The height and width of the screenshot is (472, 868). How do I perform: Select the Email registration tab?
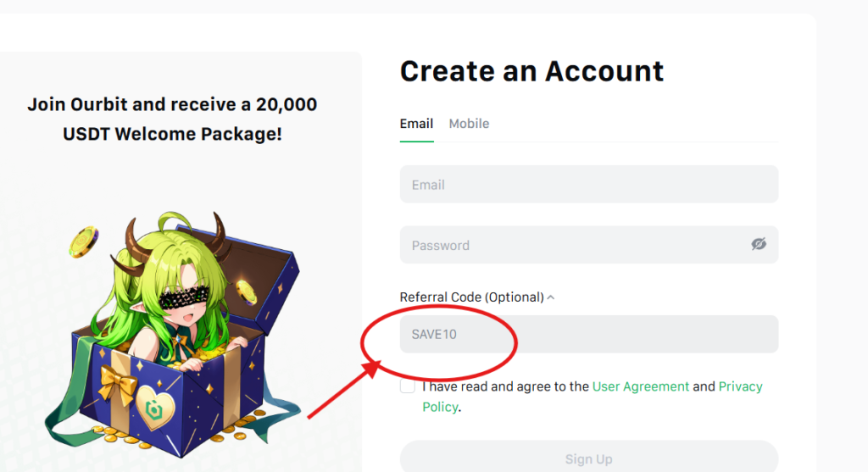click(x=416, y=124)
